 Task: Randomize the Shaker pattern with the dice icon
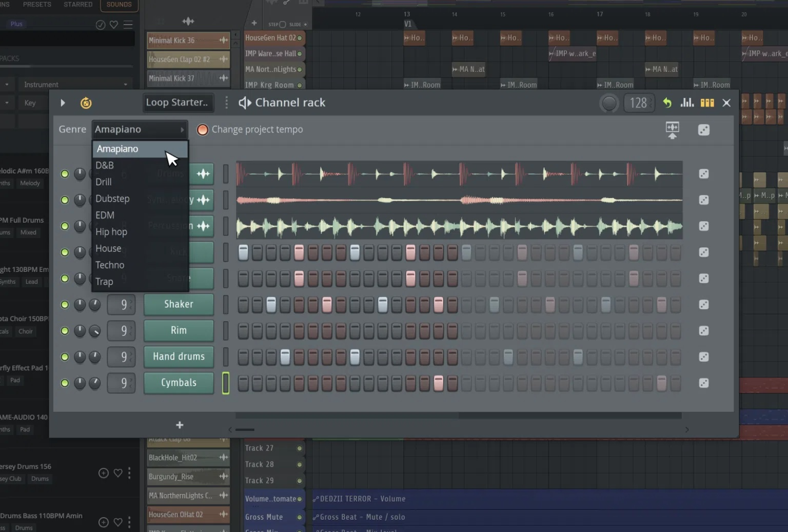click(703, 304)
